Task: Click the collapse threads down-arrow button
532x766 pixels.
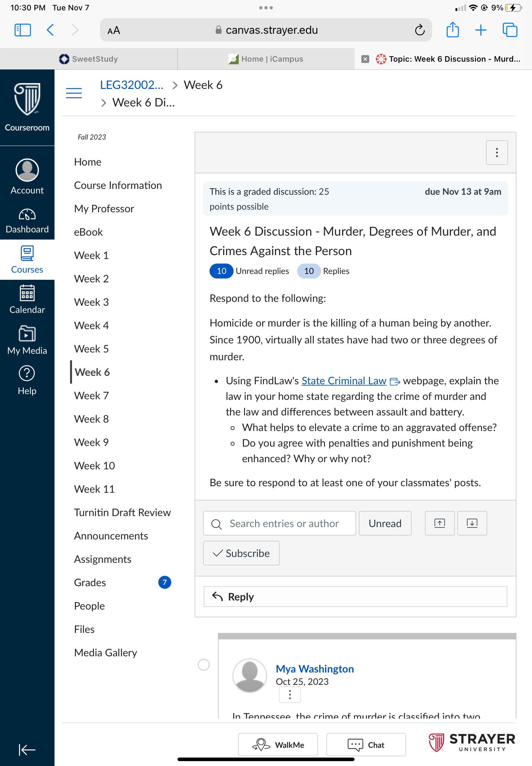Action: (472, 523)
